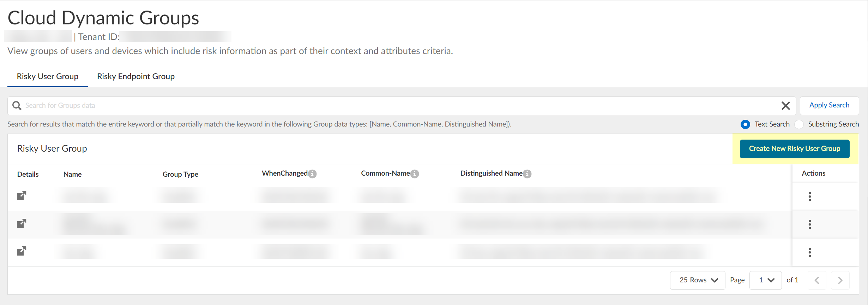Viewport: 868px width, 305px height.
Task: Open actions menu for the first row
Action: [x=810, y=197]
